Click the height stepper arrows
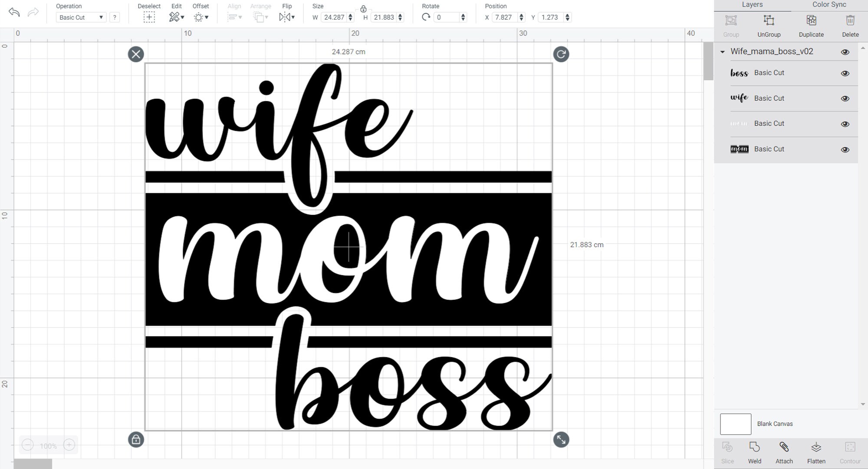 point(400,17)
